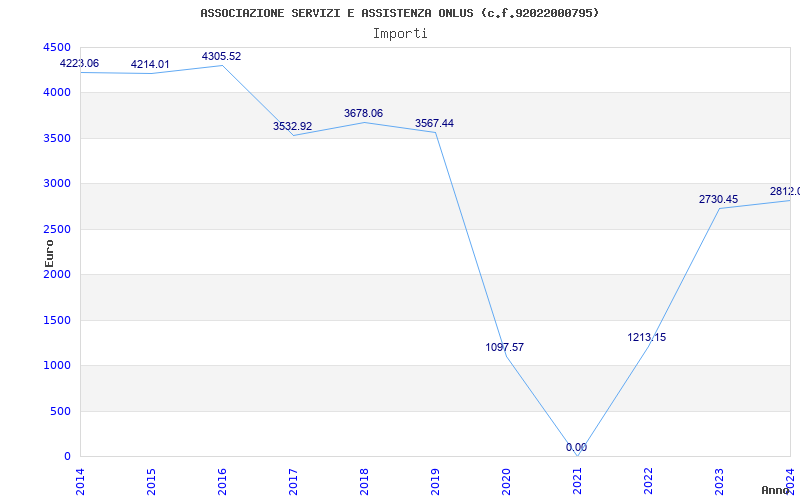Click the data label 4214.01
Screen dimensions: 800x500
(150, 65)
